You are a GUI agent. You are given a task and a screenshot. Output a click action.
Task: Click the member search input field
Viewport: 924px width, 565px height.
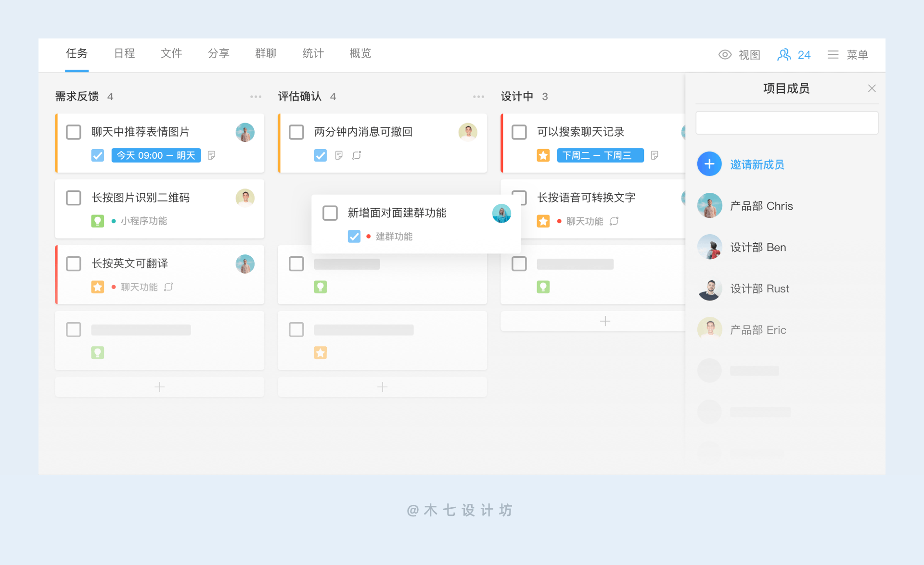pos(786,123)
